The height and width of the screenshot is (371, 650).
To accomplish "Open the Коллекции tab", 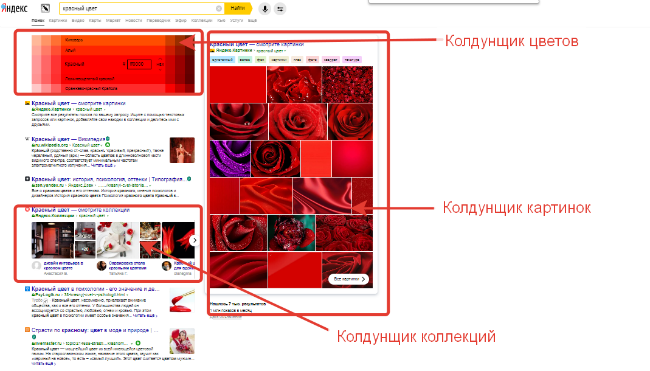I will tap(201, 20).
